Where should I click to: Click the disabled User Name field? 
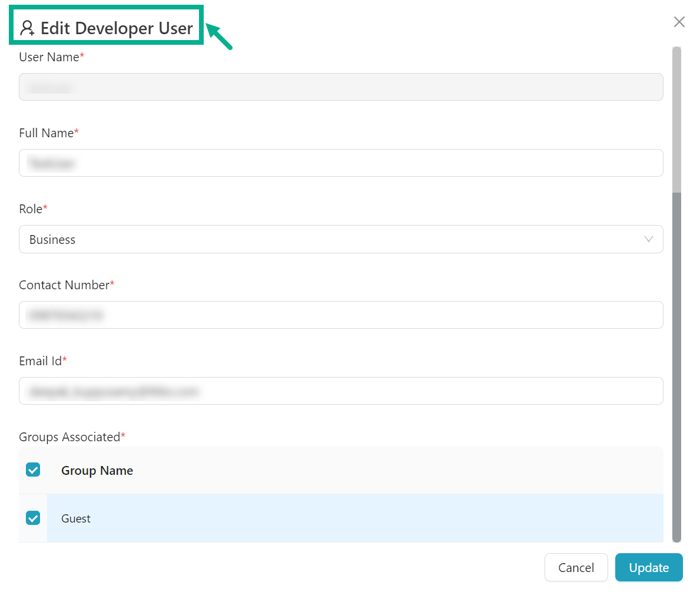click(340, 87)
